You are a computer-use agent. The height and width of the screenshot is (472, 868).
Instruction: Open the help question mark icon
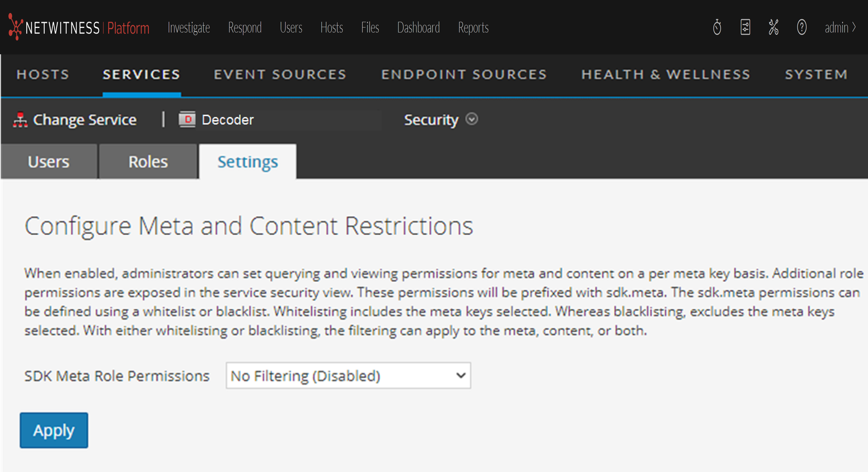pyautogui.click(x=802, y=28)
